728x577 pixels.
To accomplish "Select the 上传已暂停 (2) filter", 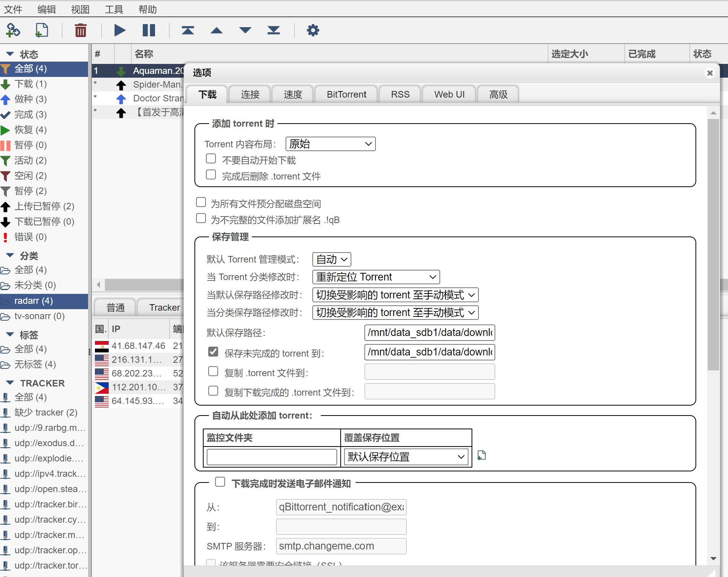I will 44,206.
